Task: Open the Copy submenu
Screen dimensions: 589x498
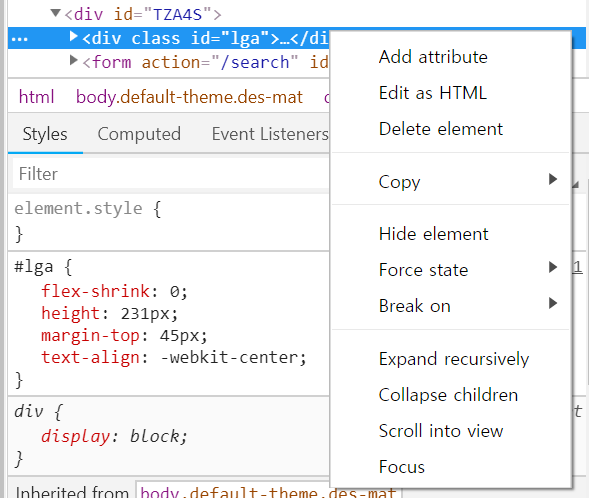Action: click(x=399, y=182)
